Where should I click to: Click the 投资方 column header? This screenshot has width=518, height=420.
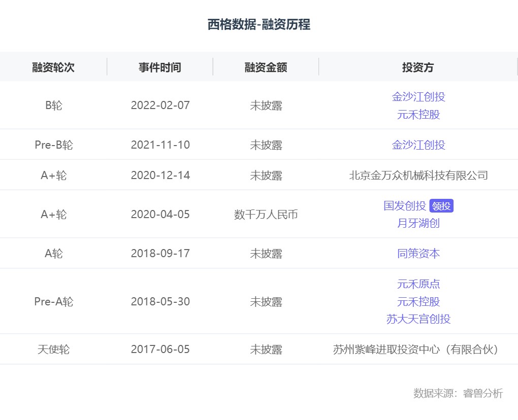click(418, 67)
